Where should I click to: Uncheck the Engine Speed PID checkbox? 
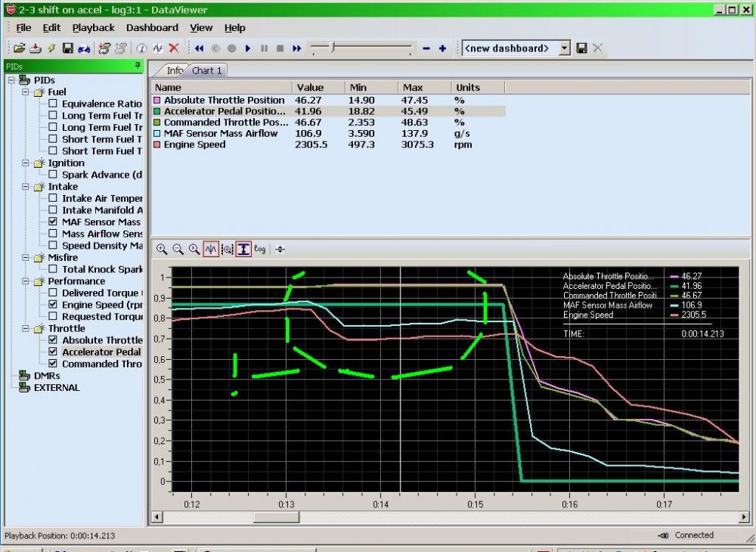pyautogui.click(x=53, y=305)
